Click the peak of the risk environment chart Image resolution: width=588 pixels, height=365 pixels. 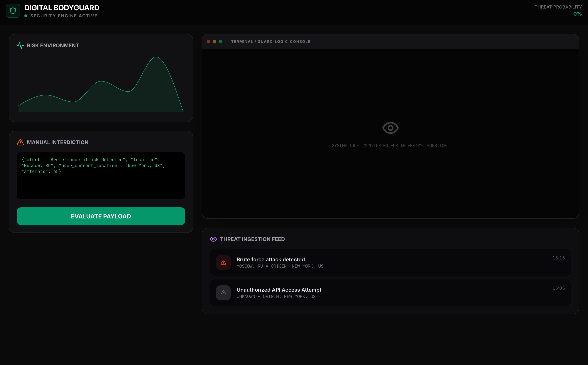point(156,57)
